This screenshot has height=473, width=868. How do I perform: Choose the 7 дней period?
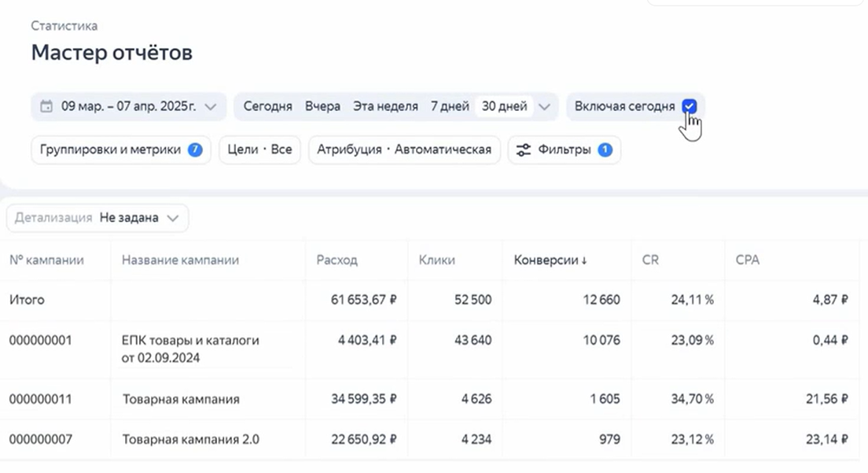click(450, 106)
